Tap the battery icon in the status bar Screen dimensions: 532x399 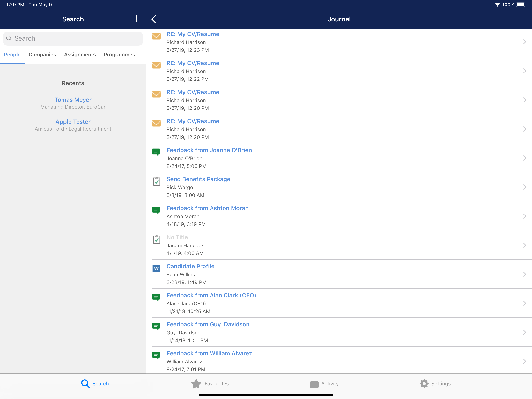tap(521, 4)
